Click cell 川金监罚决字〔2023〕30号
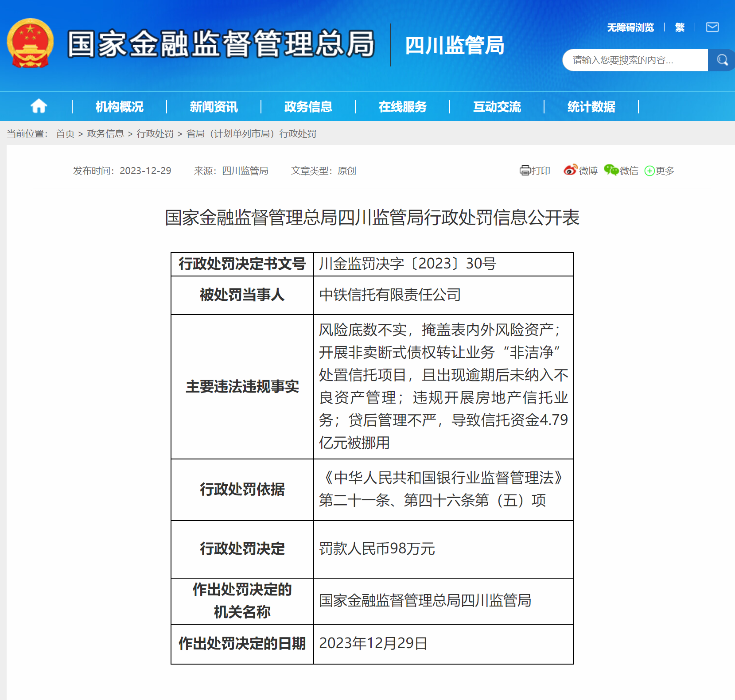This screenshot has height=700, width=735. [443, 264]
